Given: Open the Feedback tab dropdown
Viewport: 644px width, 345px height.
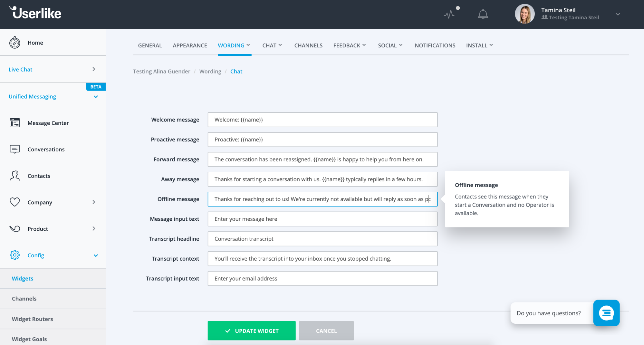Looking at the screenshot, I should [350, 45].
